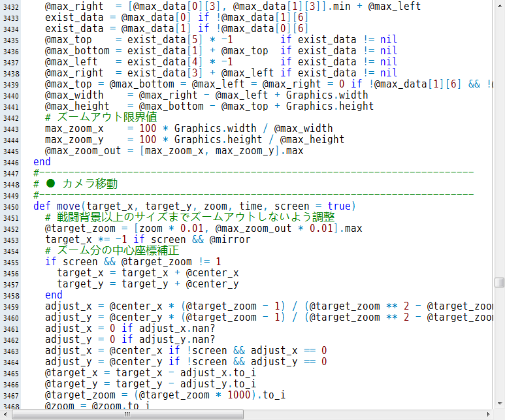Click '1000' on line 3467
505x420 pixels.
(239, 395)
